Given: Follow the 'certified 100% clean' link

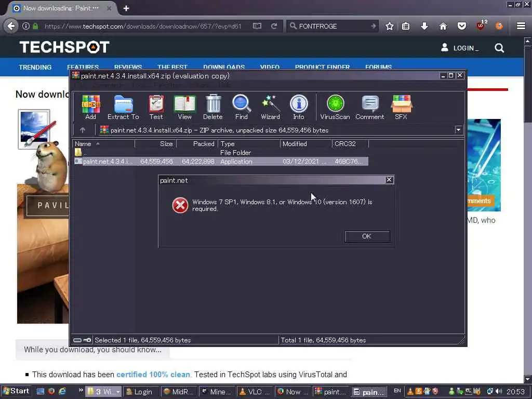Looking at the screenshot, I should click(x=153, y=375).
